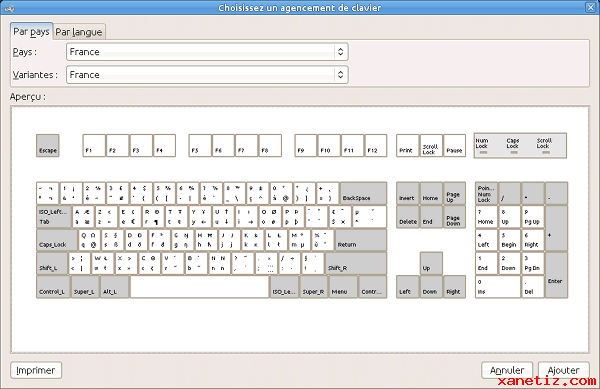This screenshot has height=389, width=600.
Task: Click the Escape key in the preview
Action: click(x=48, y=145)
